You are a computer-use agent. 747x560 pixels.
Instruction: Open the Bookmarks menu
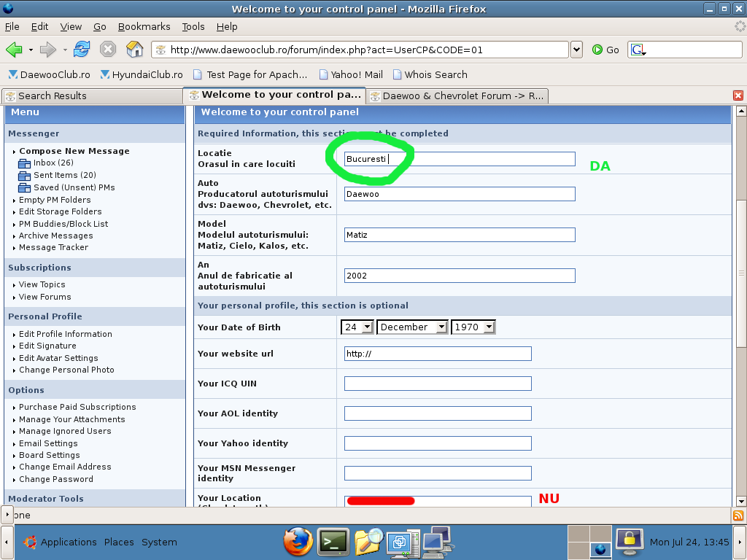(x=144, y=26)
